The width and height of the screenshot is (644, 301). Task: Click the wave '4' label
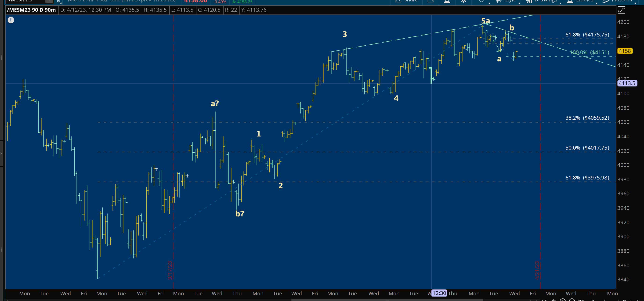[x=396, y=98]
